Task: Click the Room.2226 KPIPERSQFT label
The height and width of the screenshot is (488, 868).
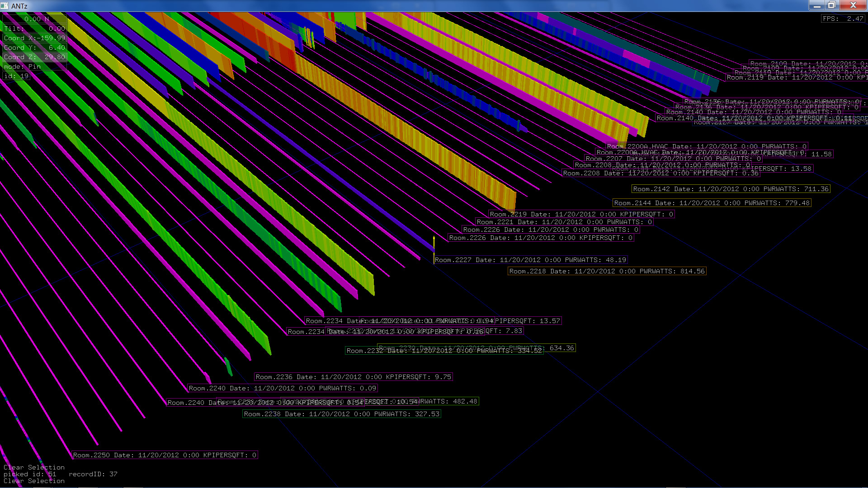Action: (541, 238)
